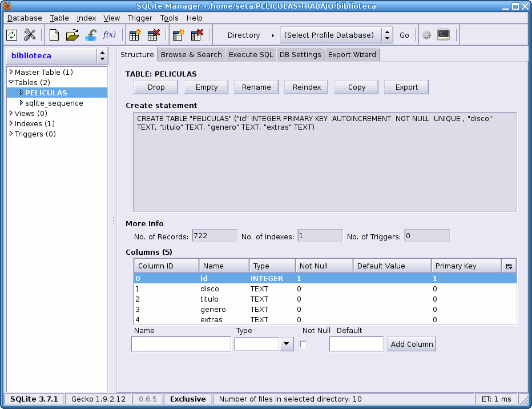Screen dimensions: 532x409
Task: Open the Database menu
Action: pos(25,18)
